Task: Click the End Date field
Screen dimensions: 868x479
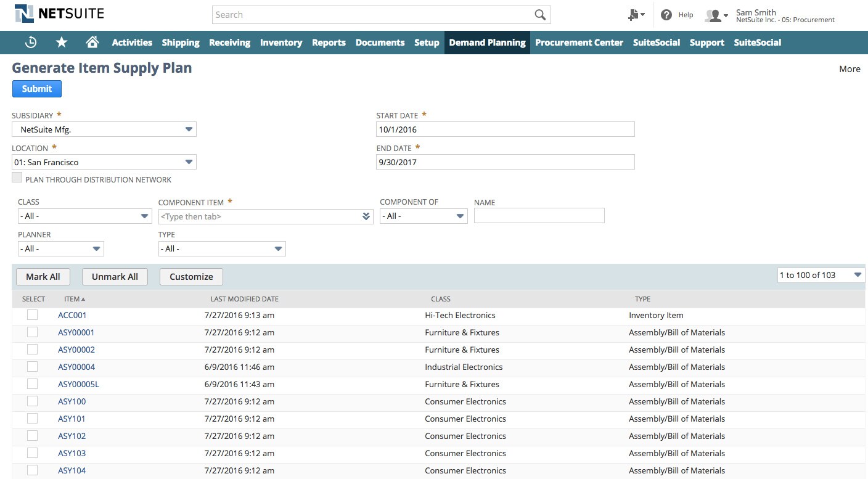Action: (x=505, y=162)
